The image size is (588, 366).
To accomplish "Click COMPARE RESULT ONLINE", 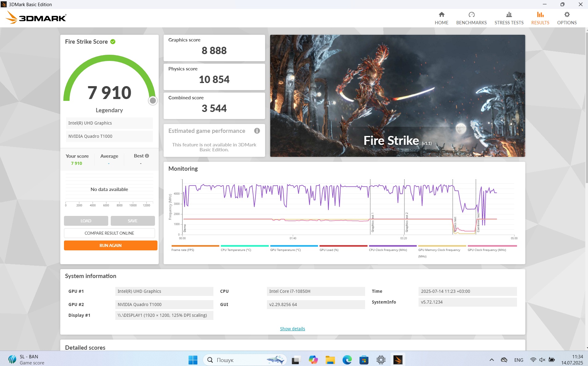I will pyautogui.click(x=109, y=233).
